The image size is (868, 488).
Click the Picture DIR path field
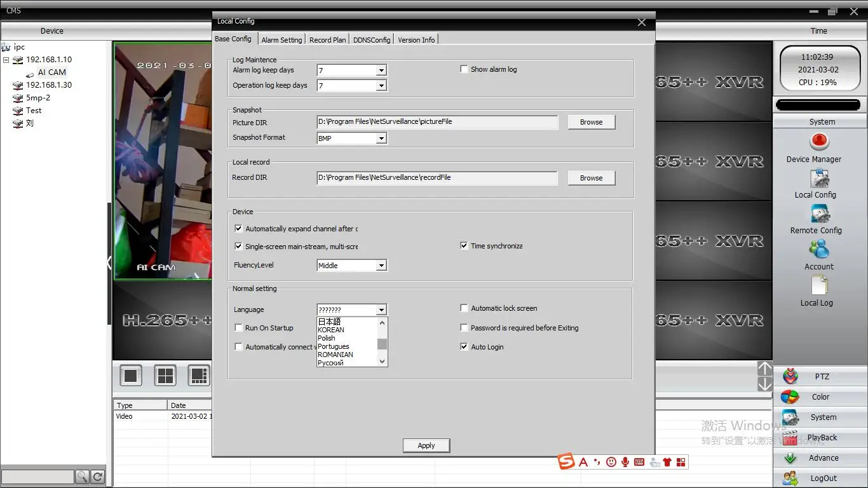point(437,122)
